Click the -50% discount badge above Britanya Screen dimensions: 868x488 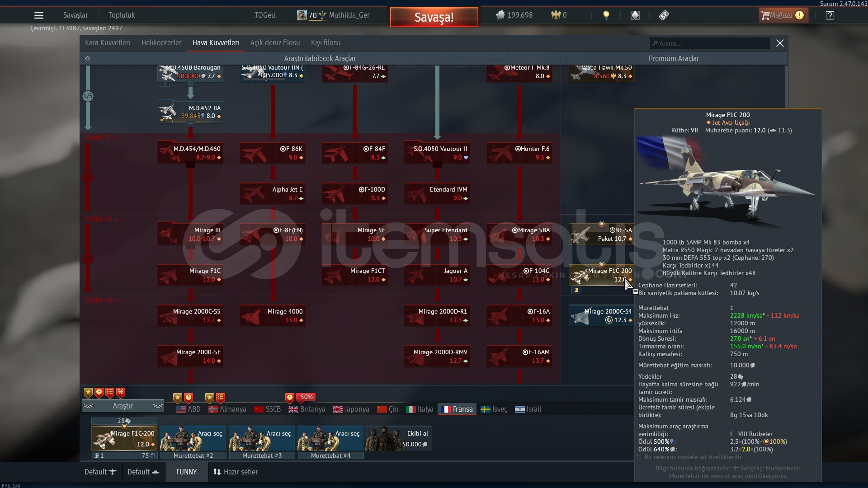click(306, 397)
